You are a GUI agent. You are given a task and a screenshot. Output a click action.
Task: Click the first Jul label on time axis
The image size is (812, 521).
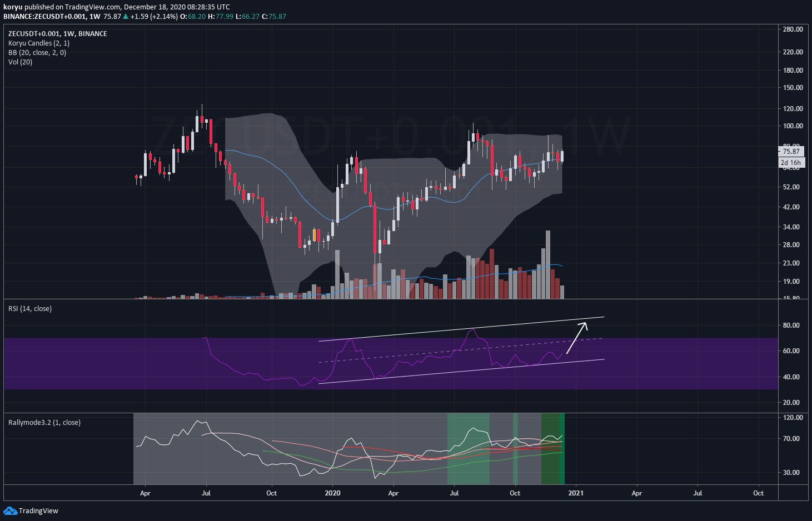tap(206, 493)
